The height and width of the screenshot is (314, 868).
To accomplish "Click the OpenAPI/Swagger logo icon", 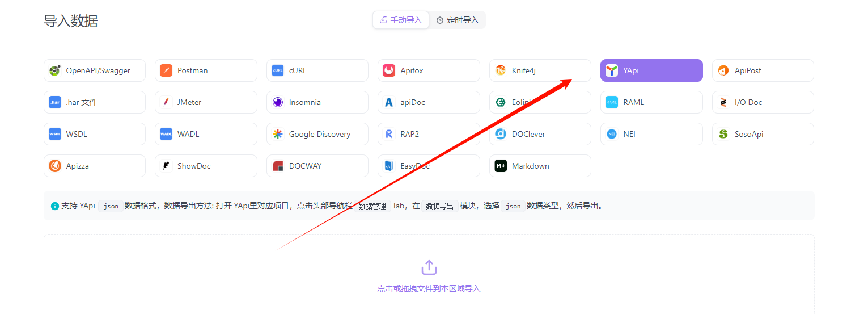I will [55, 70].
